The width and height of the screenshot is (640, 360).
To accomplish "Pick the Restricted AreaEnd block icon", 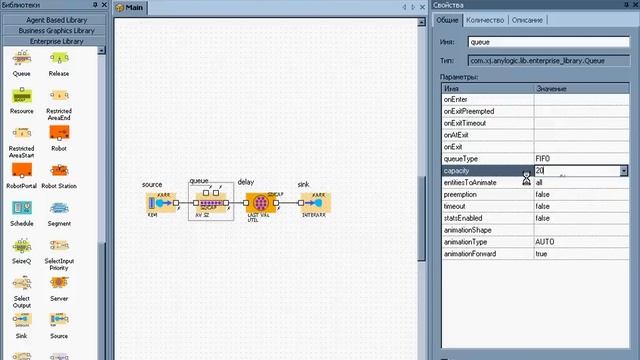I will click(x=60, y=96).
